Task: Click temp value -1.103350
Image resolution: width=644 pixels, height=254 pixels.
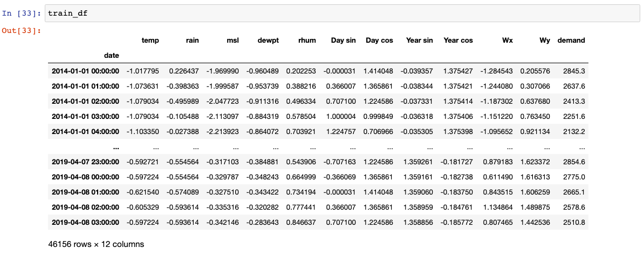Action: pos(143,132)
